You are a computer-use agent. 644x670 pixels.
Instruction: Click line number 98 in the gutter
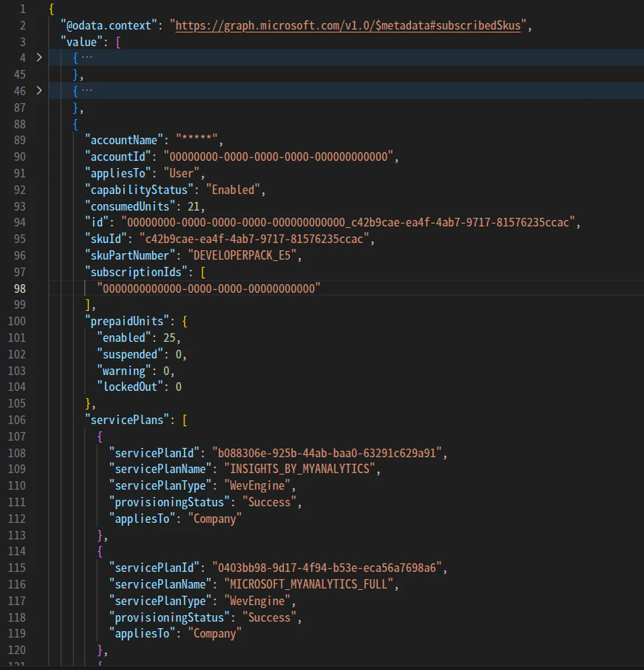coord(19,289)
